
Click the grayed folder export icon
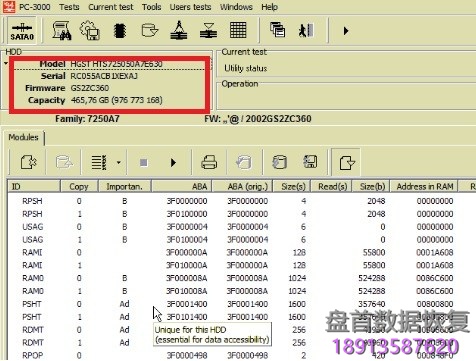(x=64, y=163)
